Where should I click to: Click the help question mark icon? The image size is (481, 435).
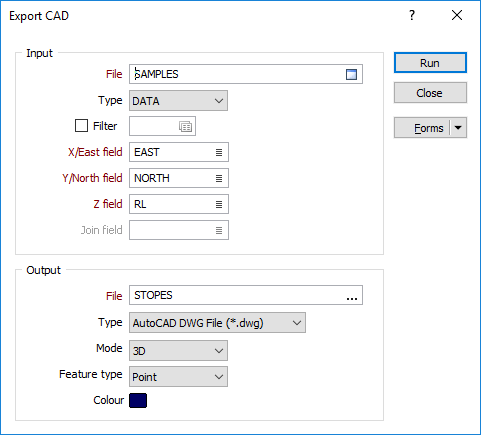point(412,15)
